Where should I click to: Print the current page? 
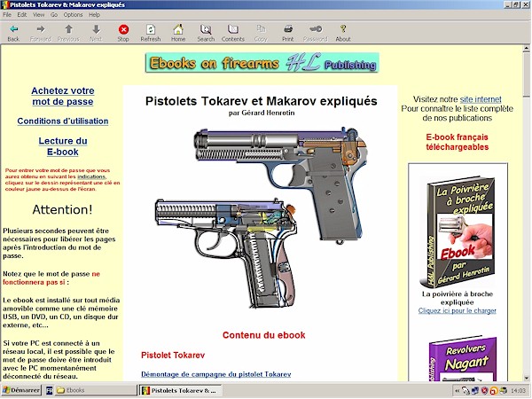287,33
